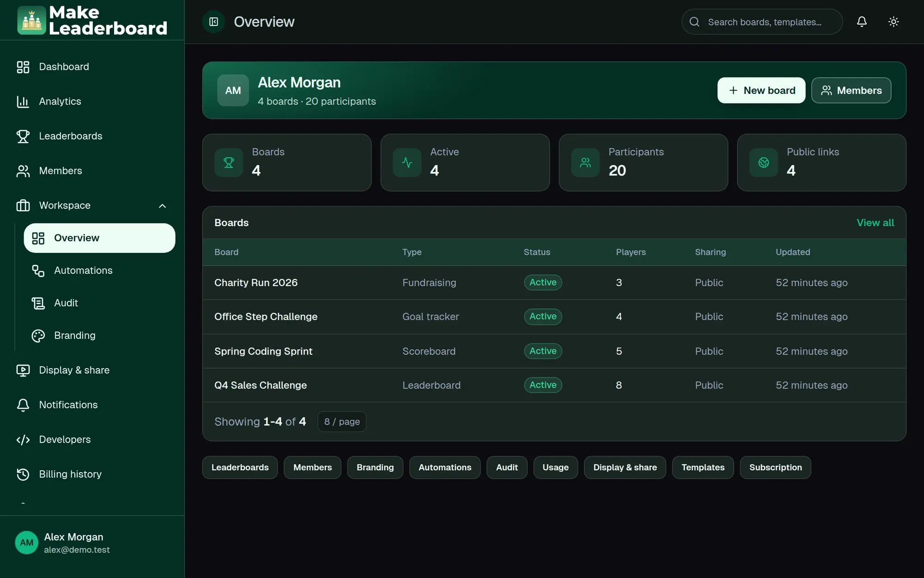Viewport: 924px width, 578px height.
Task: Click the Display & share quick link chip
Action: coord(625,467)
